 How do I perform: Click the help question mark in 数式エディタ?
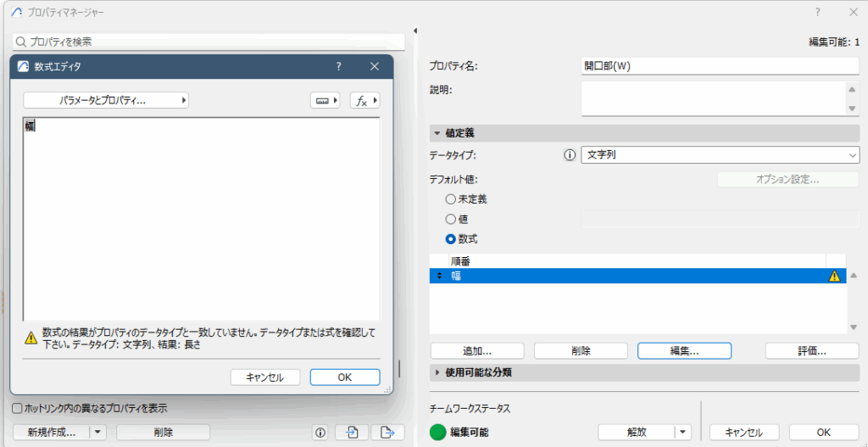pyautogui.click(x=339, y=66)
